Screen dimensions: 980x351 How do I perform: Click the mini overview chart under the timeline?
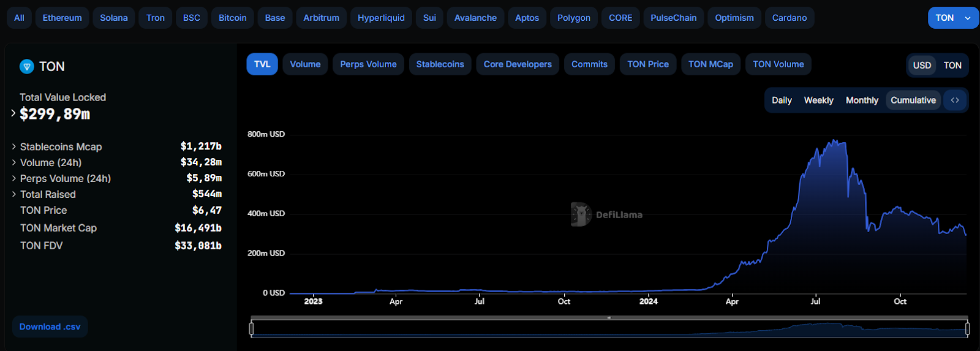pos(609,329)
